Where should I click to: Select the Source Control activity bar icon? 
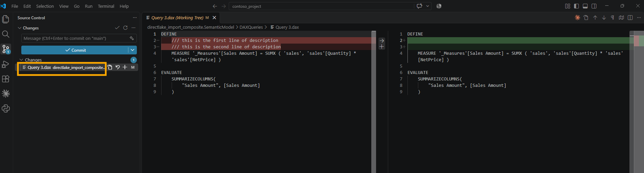click(6, 49)
